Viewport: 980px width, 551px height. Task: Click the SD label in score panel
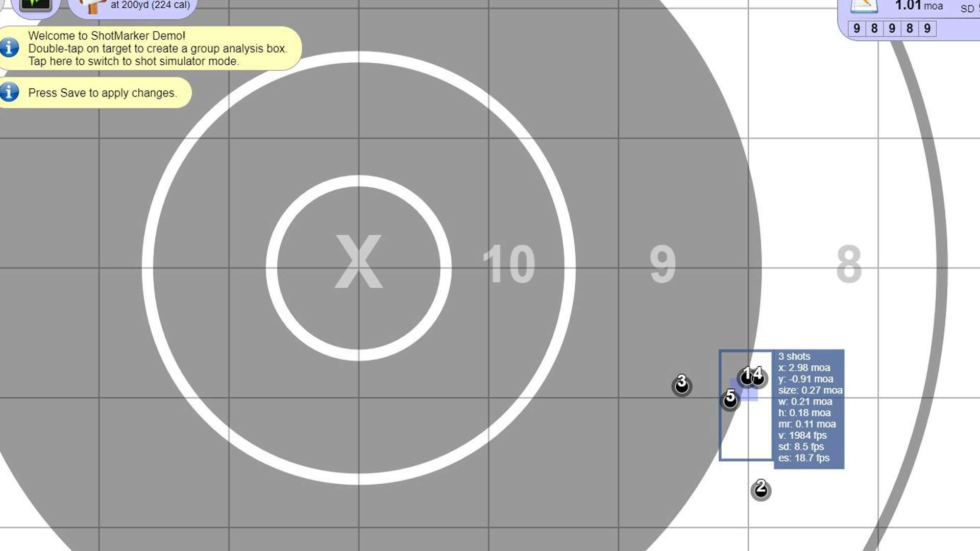(x=967, y=9)
